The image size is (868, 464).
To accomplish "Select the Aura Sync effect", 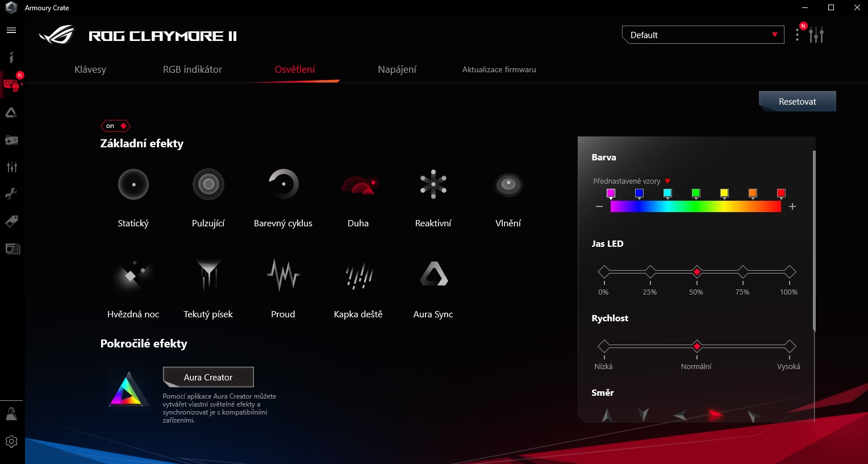I will click(x=433, y=274).
